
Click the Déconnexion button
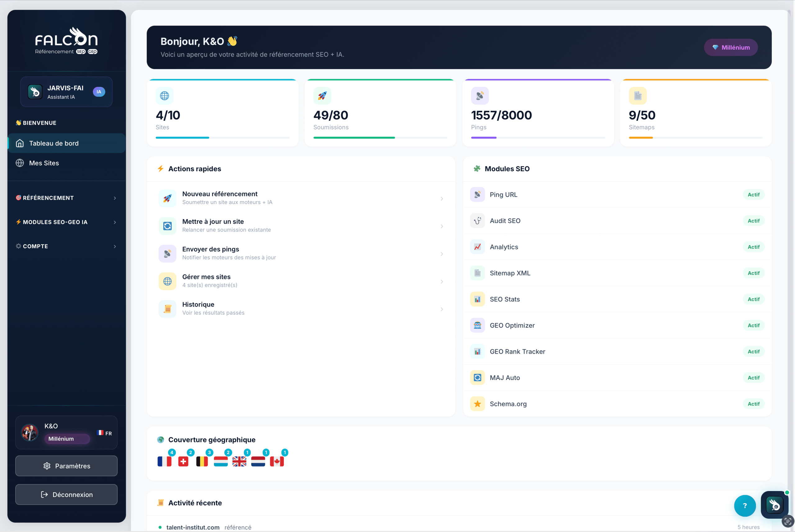coord(66,494)
